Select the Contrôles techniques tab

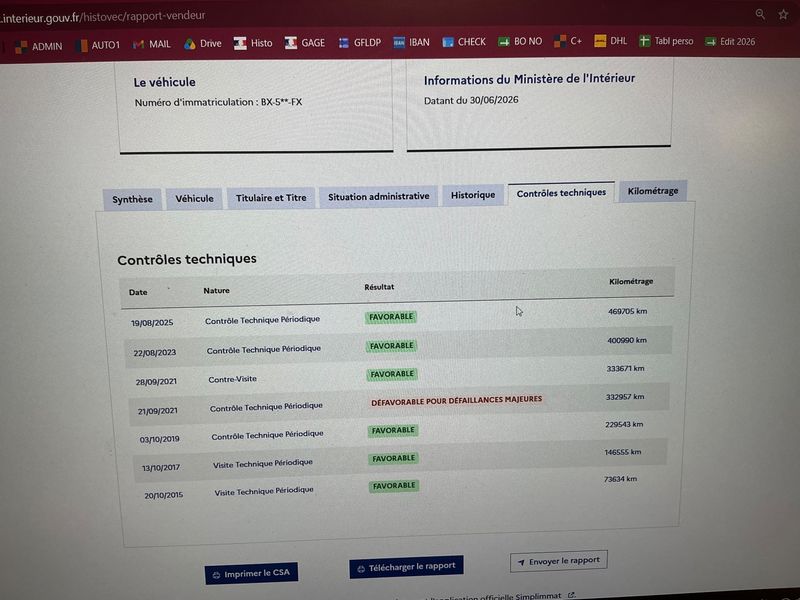coord(561,193)
